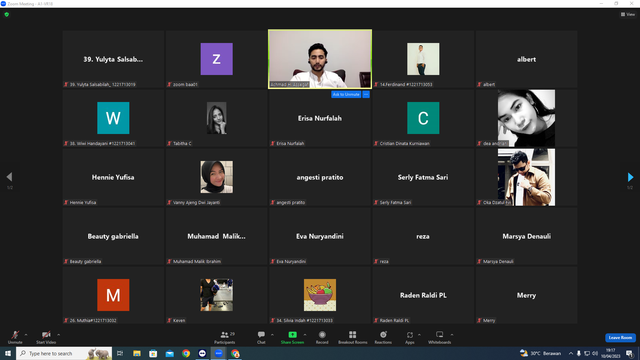Expand the Whiteboards options arrow
640x360 pixels.
(452, 335)
